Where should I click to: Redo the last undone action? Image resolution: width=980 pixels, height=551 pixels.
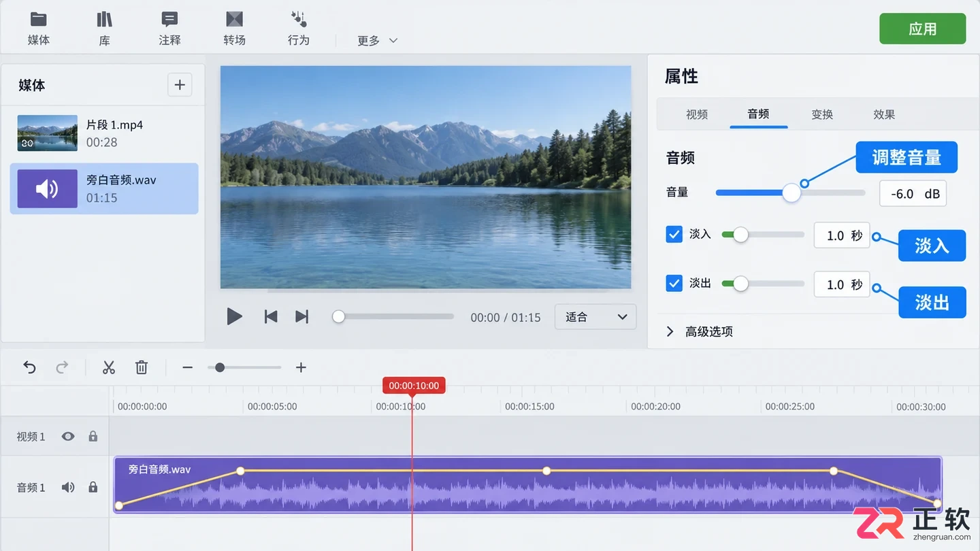point(62,367)
